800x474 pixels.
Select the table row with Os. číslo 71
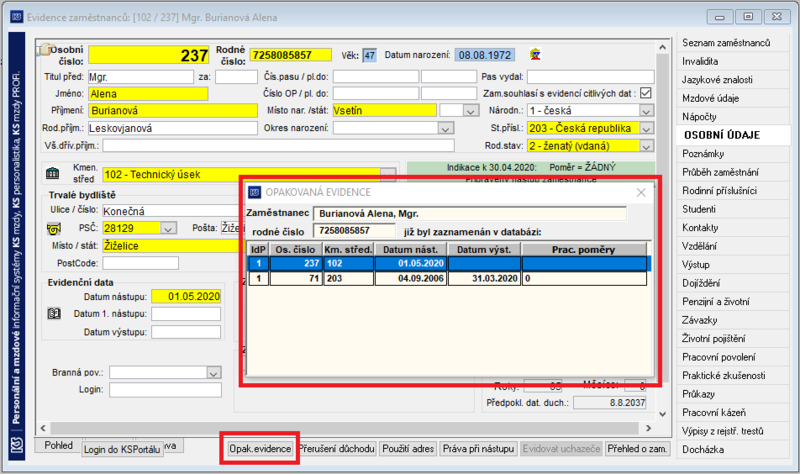448,279
